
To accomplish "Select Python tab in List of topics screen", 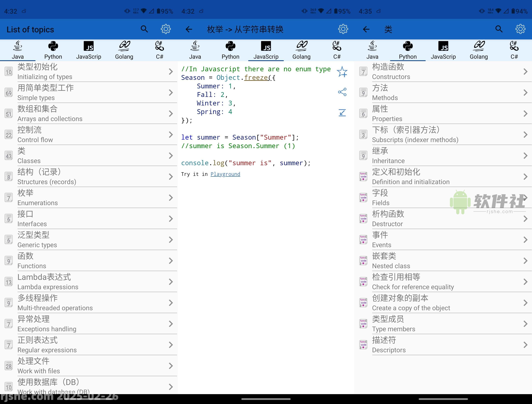I will pyautogui.click(x=53, y=50).
